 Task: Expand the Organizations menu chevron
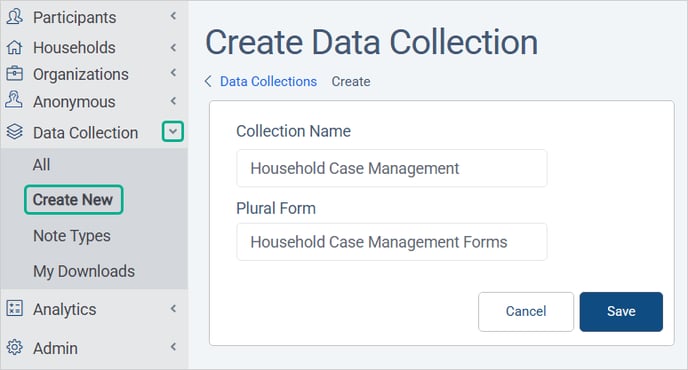click(173, 72)
